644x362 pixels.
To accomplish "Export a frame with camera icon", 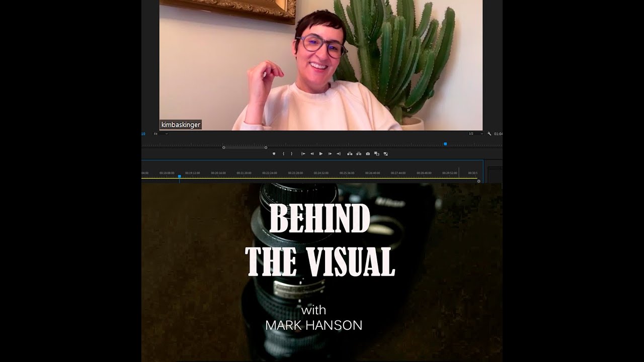I will click(368, 153).
